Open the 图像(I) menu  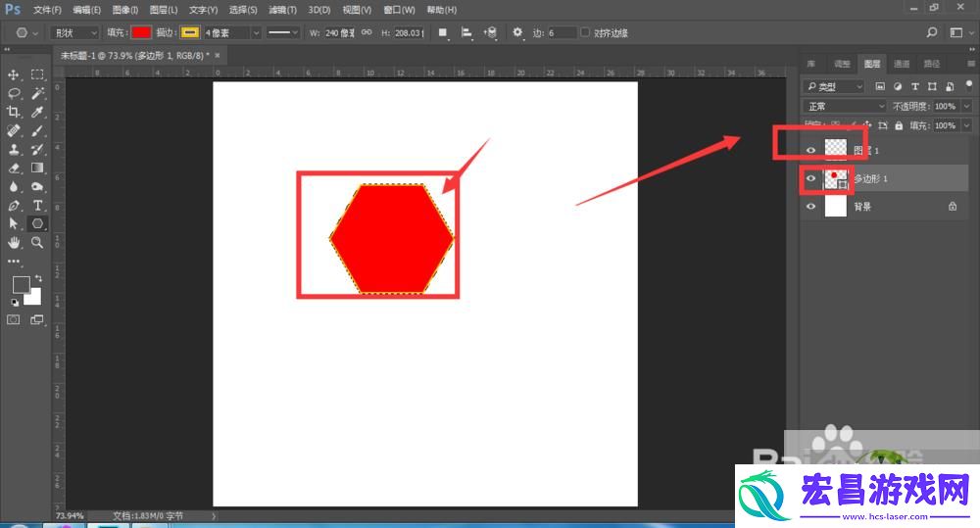(x=125, y=10)
